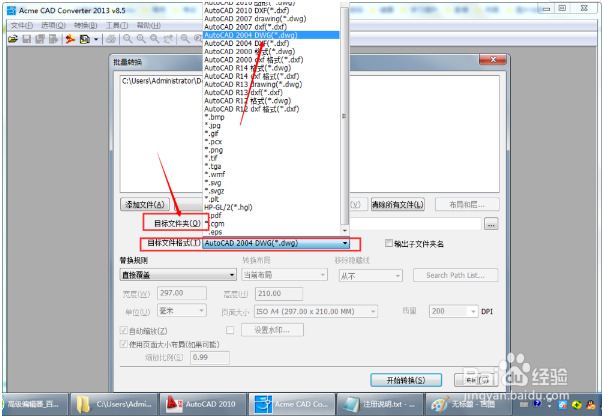The width and height of the screenshot is (602, 417).
Task: Switch to AutoCAD 2010 in the taskbar
Action: pos(203,404)
